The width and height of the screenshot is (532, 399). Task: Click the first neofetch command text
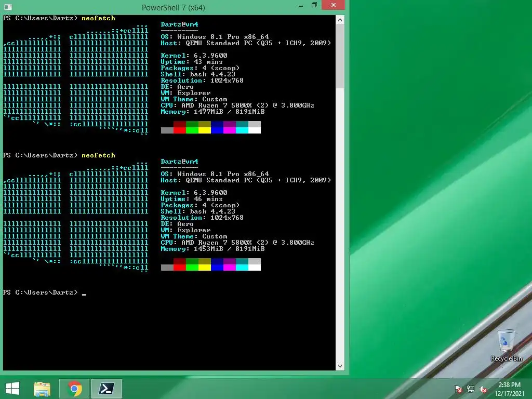click(x=98, y=18)
